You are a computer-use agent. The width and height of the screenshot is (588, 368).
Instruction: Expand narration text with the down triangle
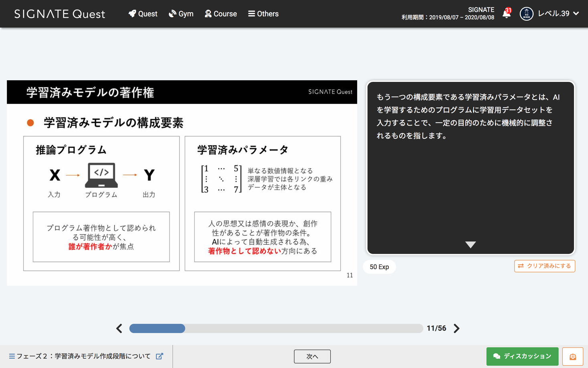pos(470,244)
